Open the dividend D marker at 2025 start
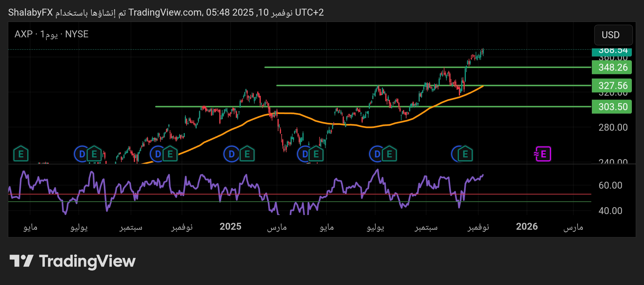This screenshot has width=644, height=285. tap(231, 154)
